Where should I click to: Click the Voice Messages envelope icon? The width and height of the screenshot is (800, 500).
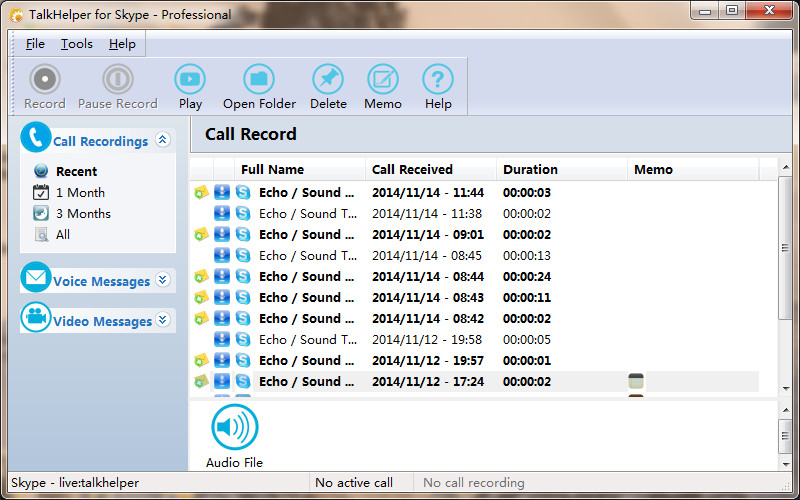click(36, 277)
